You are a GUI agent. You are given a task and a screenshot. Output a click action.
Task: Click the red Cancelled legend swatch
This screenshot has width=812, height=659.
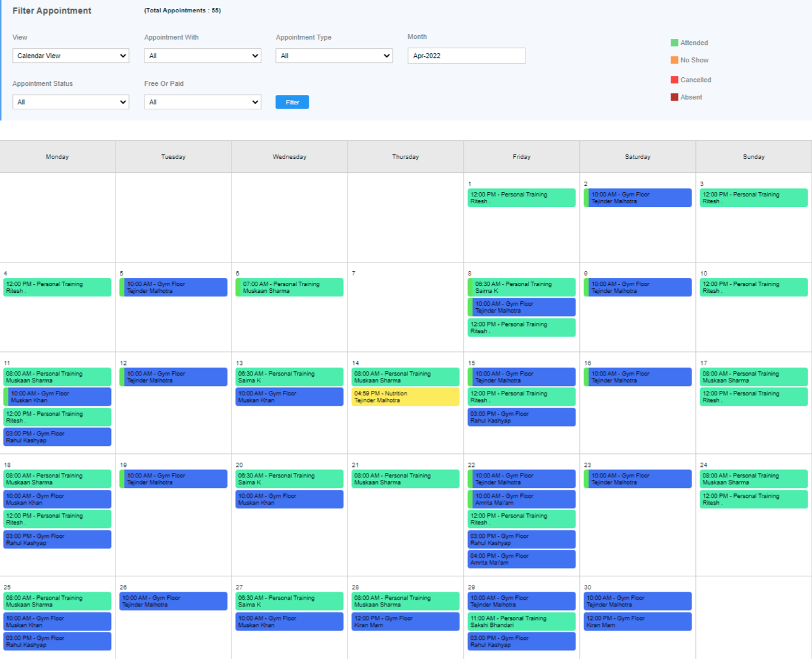tap(674, 80)
